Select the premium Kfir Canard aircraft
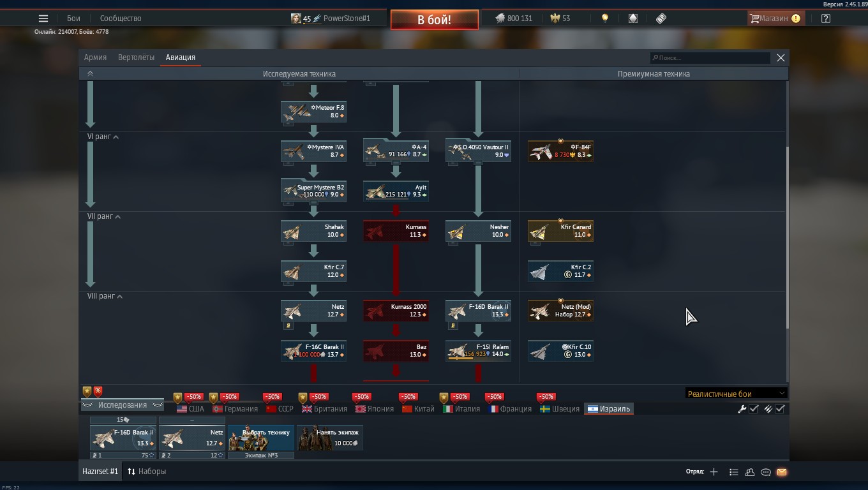Image resolution: width=868 pixels, height=490 pixels. (560, 231)
